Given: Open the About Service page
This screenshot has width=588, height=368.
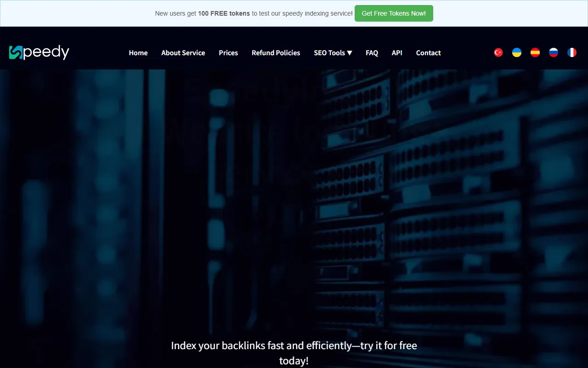Looking at the screenshot, I should tap(183, 53).
